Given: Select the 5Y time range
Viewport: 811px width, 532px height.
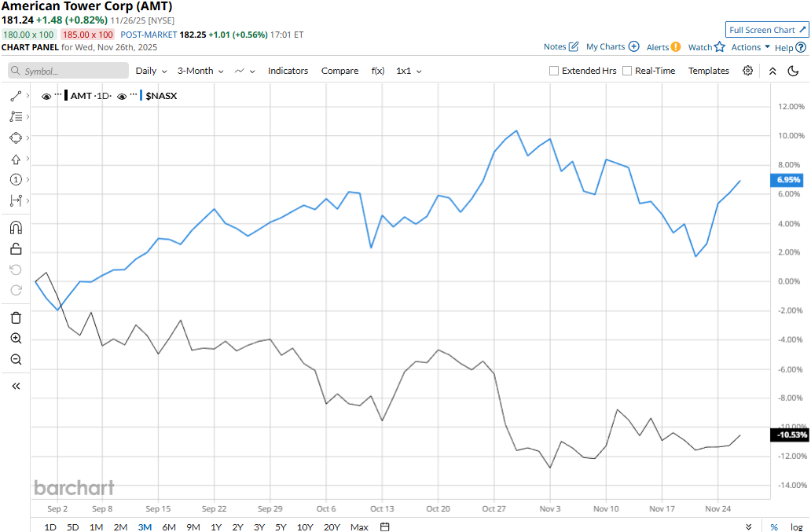Looking at the screenshot, I should 281,526.
